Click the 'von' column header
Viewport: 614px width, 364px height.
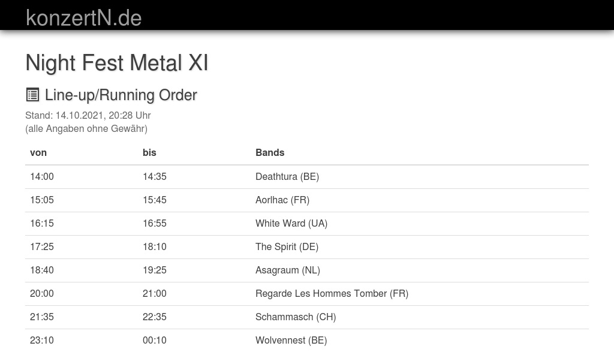click(38, 152)
